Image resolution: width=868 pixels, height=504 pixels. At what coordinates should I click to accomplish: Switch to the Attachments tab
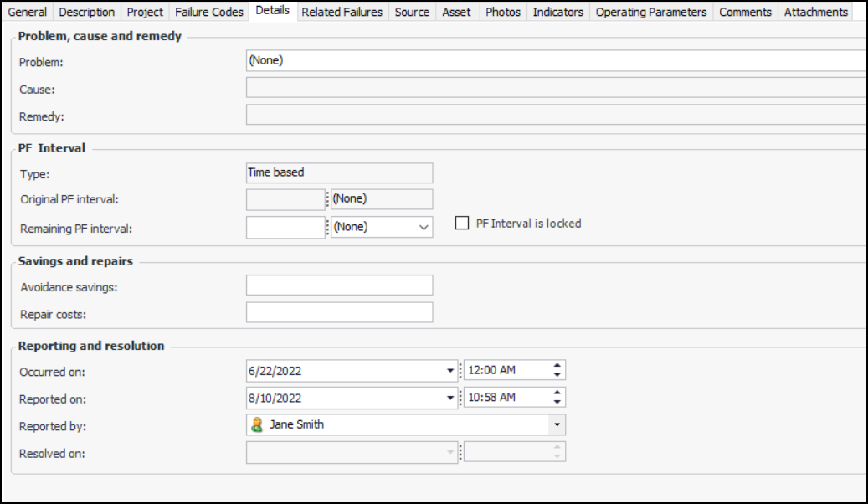[x=816, y=13]
